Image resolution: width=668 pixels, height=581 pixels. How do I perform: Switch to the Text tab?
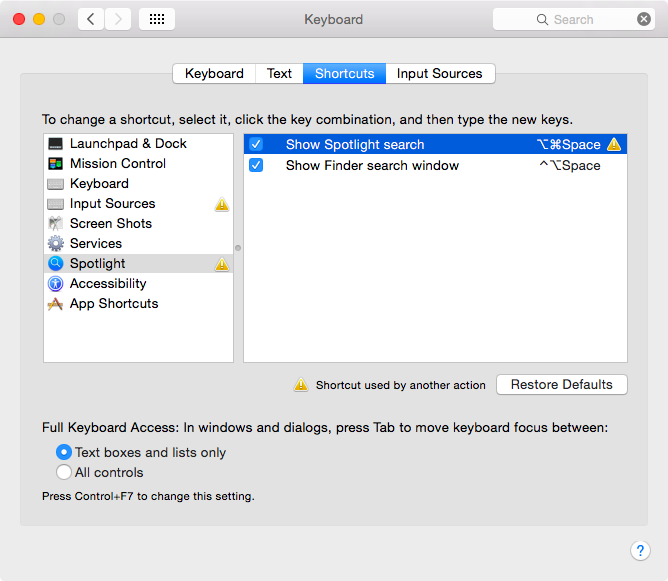tap(279, 74)
